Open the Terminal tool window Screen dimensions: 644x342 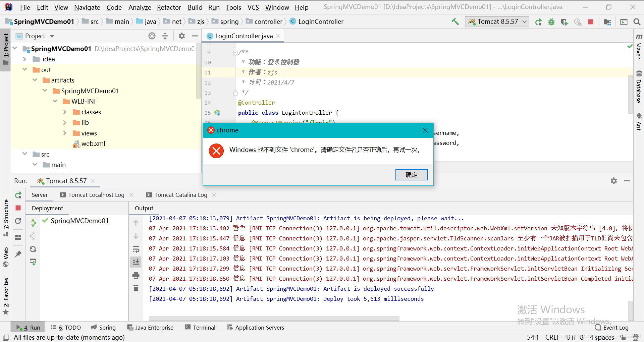pyautogui.click(x=200, y=328)
